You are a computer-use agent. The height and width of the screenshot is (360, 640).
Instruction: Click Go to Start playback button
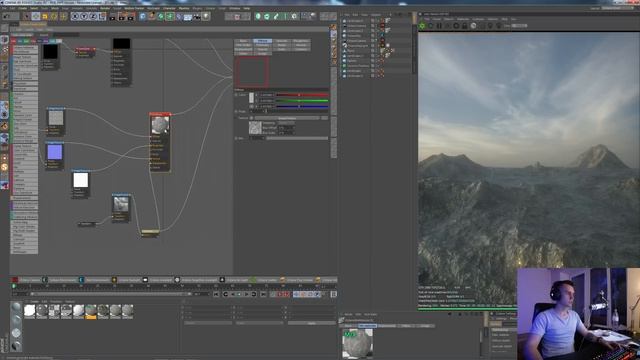(216, 294)
